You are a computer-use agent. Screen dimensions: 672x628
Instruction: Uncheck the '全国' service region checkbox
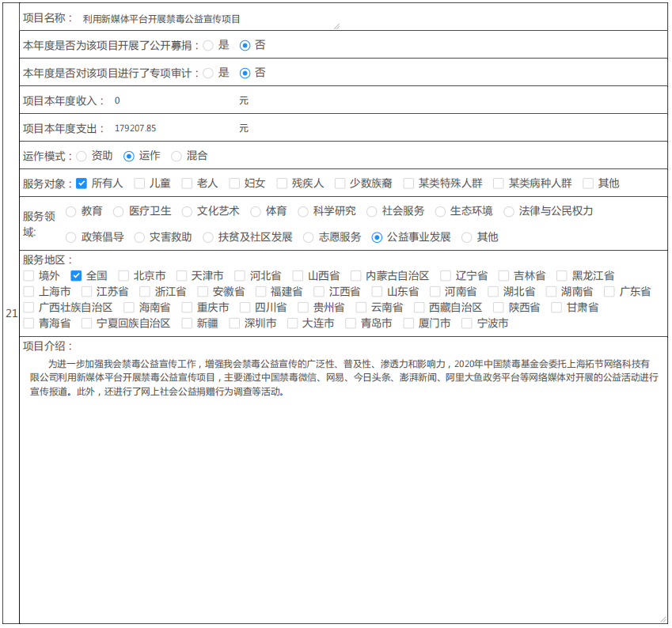pyautogui.click(x=77, y=276)
